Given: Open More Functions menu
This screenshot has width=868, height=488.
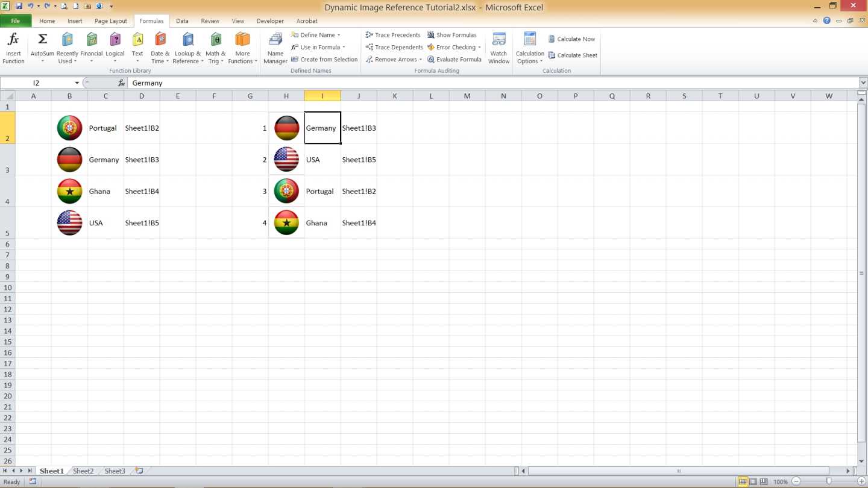Looking at the screenshot, I should pyautogui.click(x=242, y=48).
